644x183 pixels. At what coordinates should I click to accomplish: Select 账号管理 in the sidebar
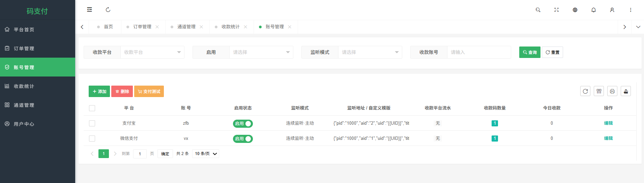37,67
